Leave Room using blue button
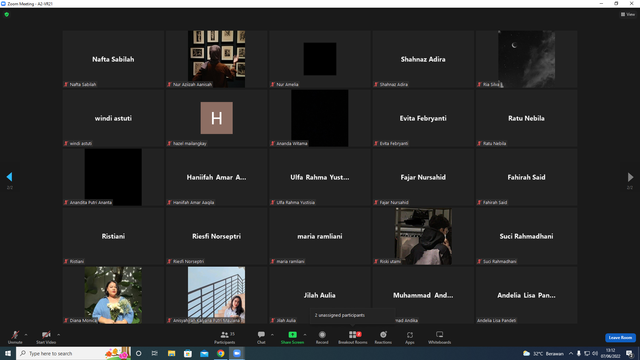The width and height of the screenshot is (640, 360). point(620,338)
